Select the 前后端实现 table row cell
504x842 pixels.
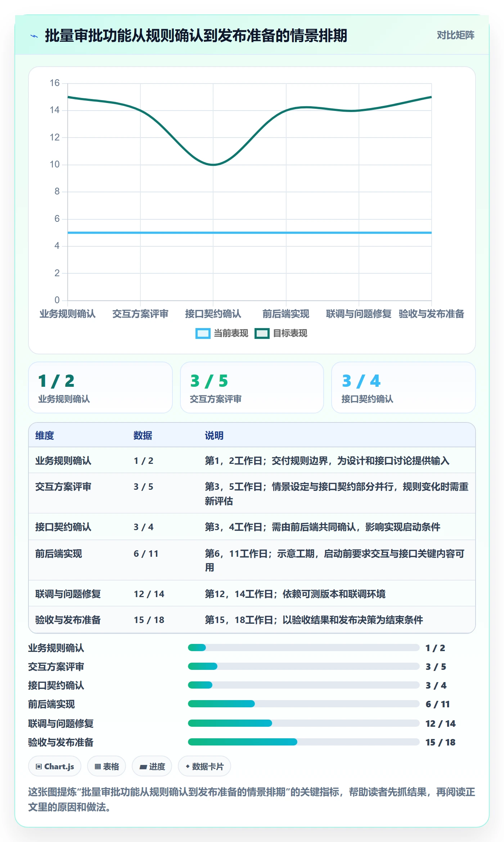[59, 554]
